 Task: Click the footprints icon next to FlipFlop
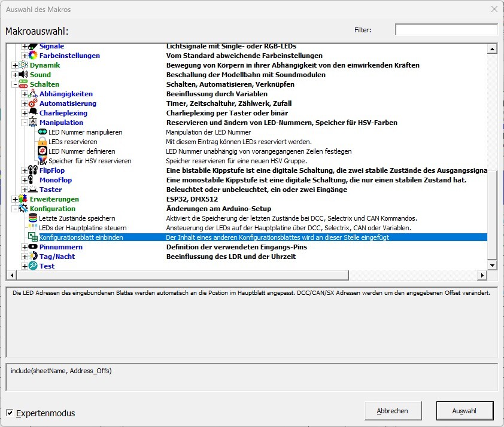click(x=33, y=170)
